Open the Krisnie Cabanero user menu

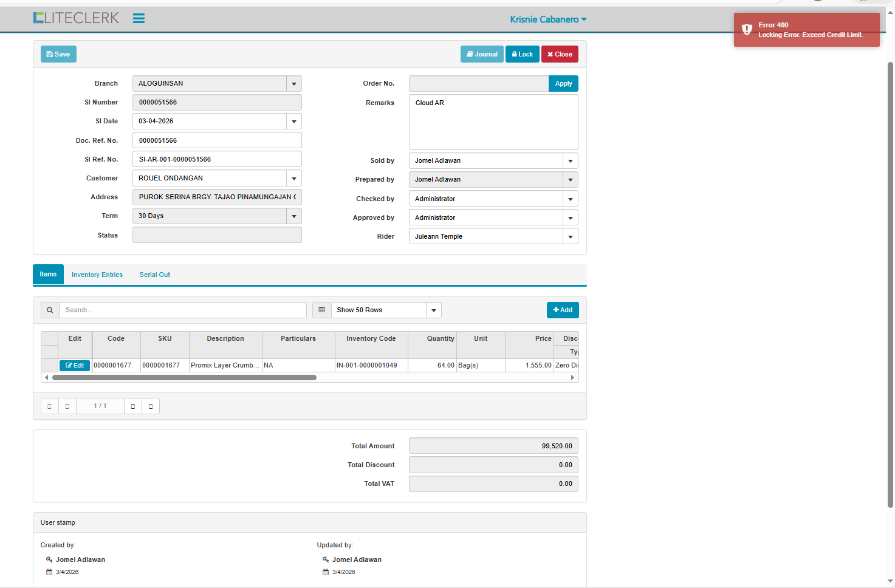(x=548, y=19)
